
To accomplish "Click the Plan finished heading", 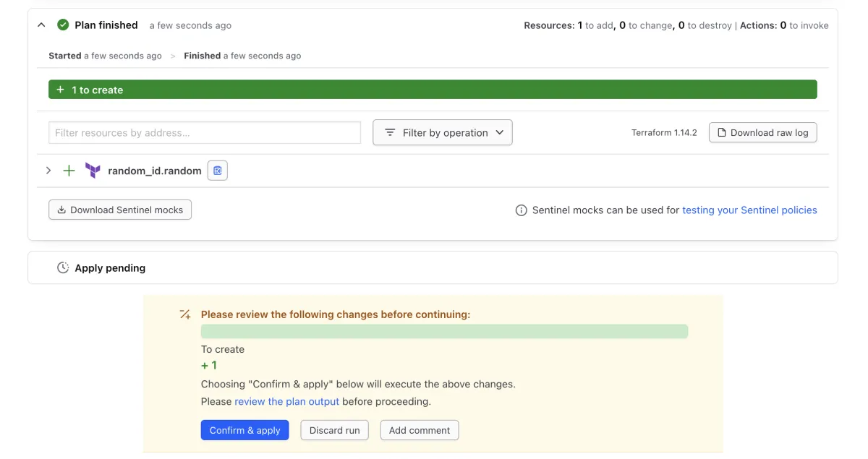I will tap(106, 25).
